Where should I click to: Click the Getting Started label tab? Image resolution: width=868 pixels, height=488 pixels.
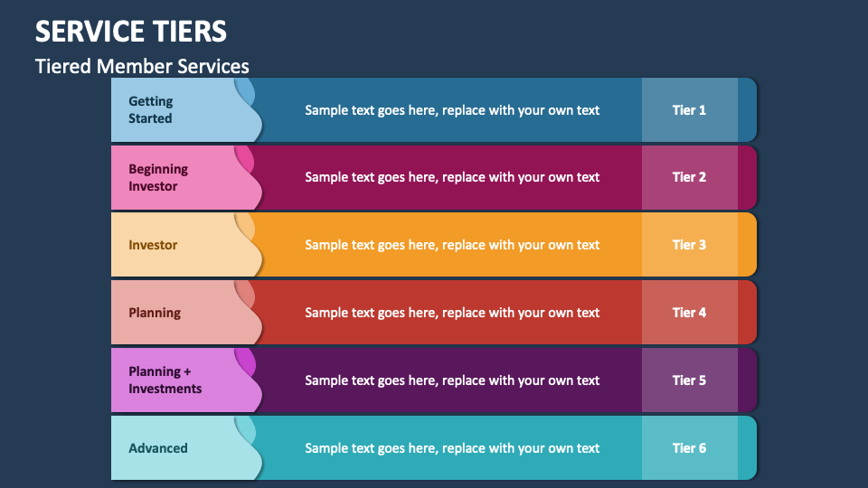pos(151,110)
